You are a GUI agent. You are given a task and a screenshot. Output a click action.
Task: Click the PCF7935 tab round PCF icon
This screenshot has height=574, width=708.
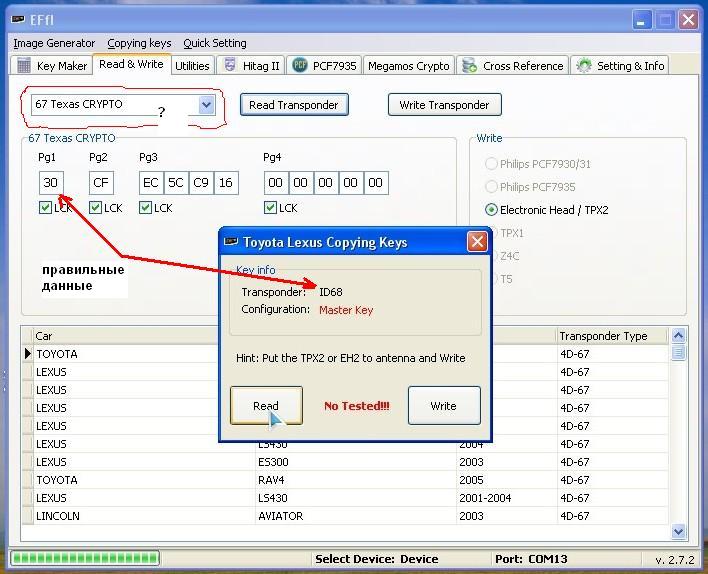[300, 65]
